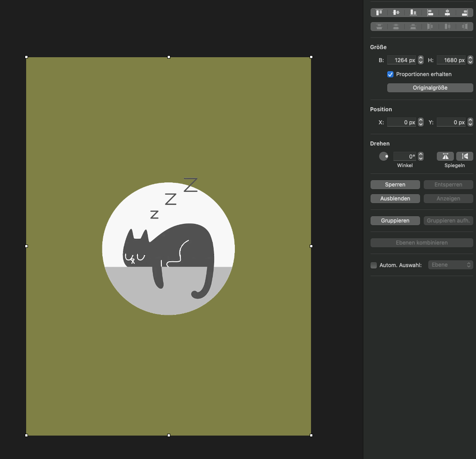The image size is (476, 459).
Task: Select the align left edges icon
Action: click(430, 13)
